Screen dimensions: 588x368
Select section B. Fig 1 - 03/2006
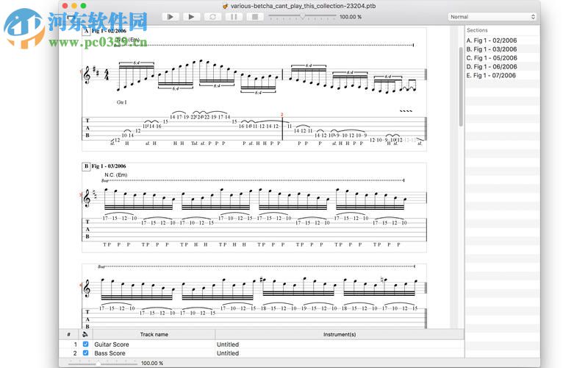click(491, 49)
